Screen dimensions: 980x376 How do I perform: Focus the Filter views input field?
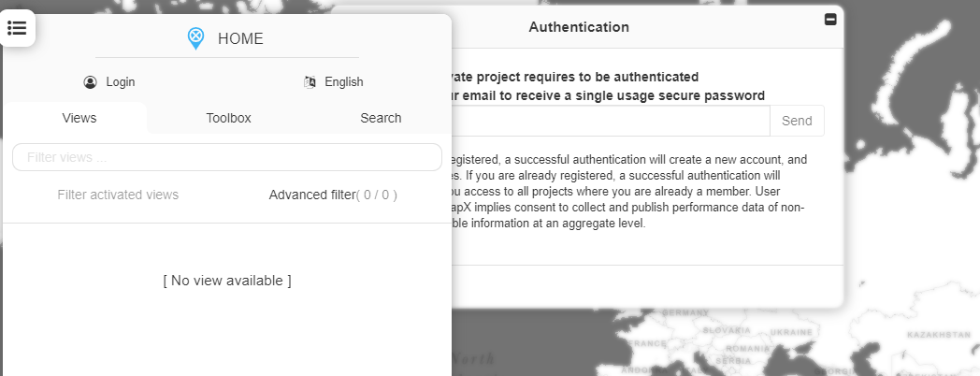[x=227, y=157]
